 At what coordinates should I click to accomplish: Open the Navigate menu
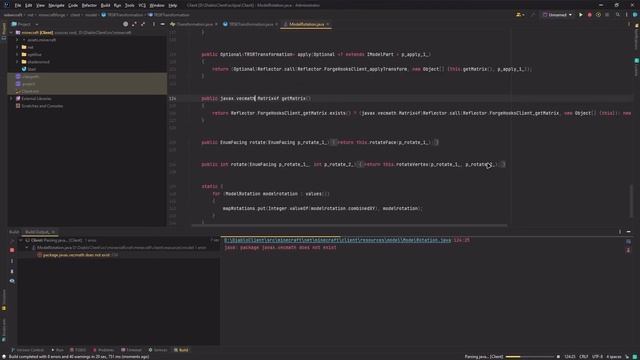pos(56,5)
